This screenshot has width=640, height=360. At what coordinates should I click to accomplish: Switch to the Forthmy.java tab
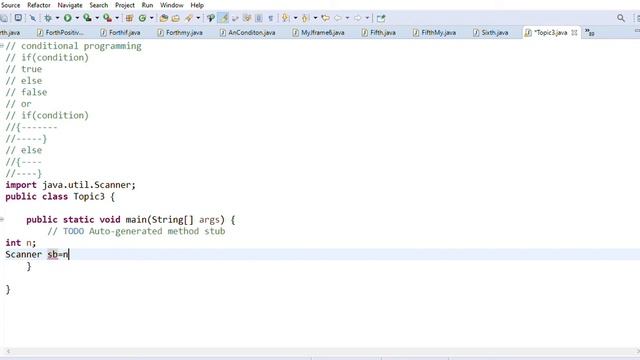tap(180, 32)
